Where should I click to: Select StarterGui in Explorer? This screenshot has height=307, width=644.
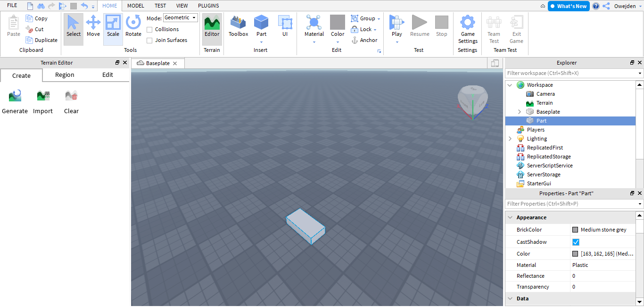pyautogui.click(x=539, y=183)
